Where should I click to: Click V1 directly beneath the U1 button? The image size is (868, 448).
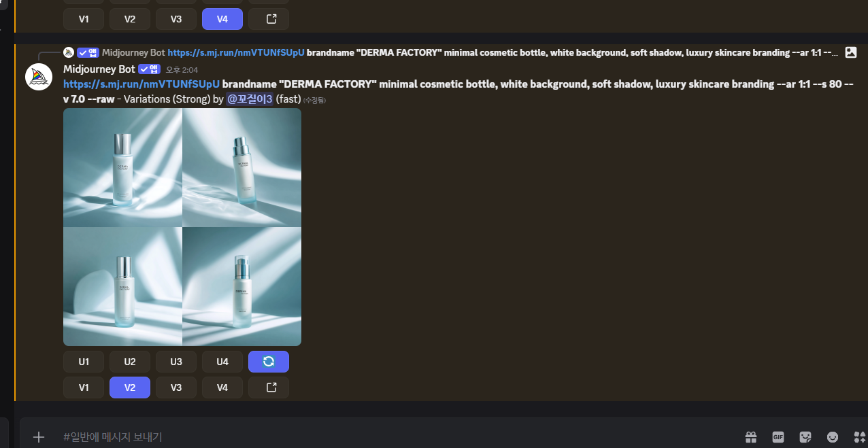[x=84, y=387]
